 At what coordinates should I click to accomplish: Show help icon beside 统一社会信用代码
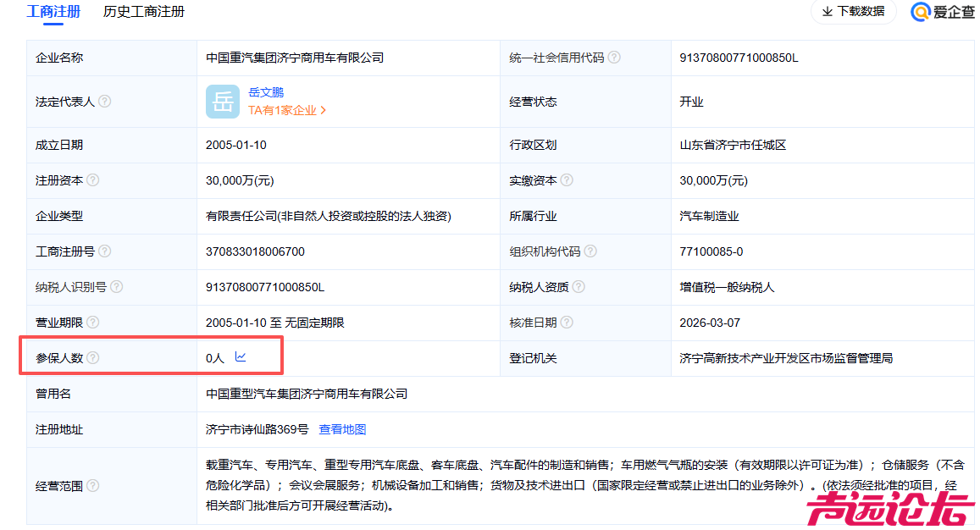[614, 58]
